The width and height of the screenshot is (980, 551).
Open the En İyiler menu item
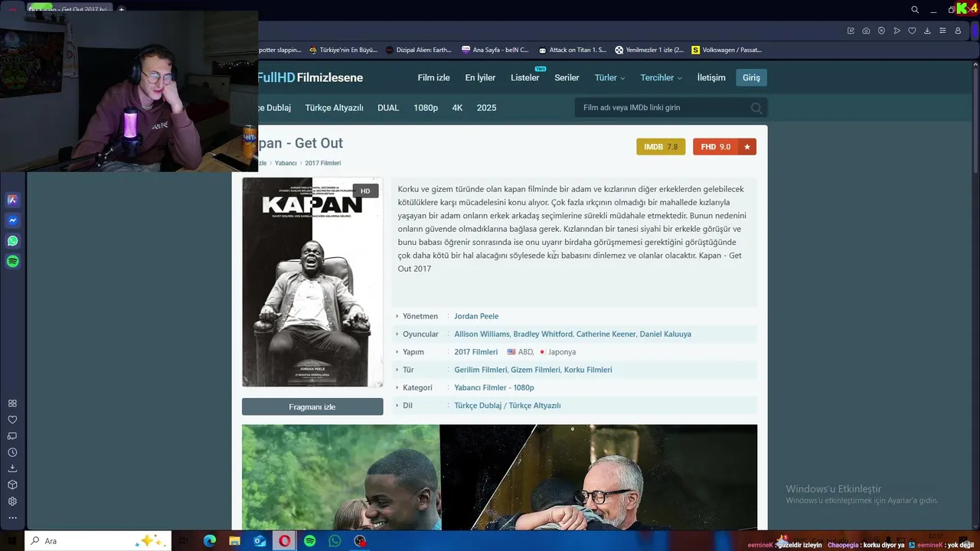tap(480, 77)
